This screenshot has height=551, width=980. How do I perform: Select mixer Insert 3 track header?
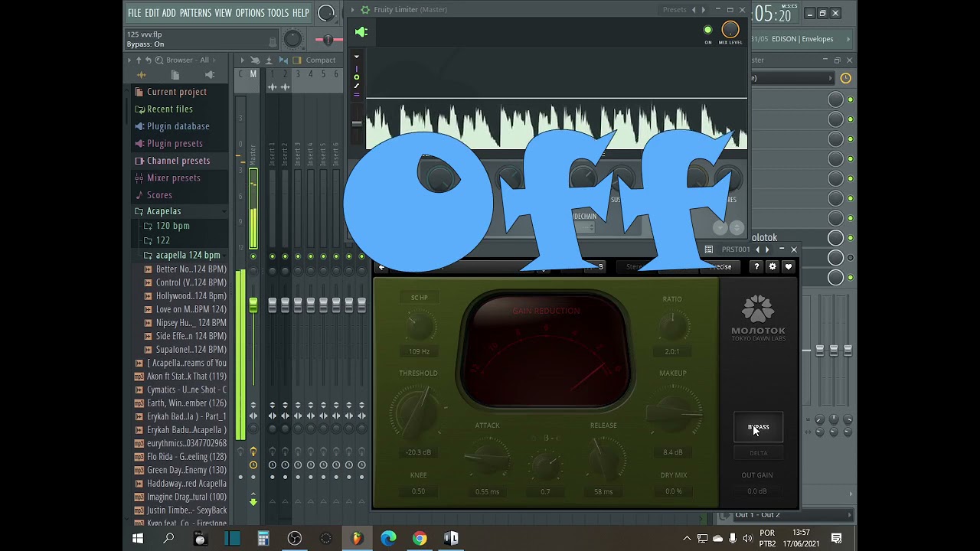[x=298, y=74]
